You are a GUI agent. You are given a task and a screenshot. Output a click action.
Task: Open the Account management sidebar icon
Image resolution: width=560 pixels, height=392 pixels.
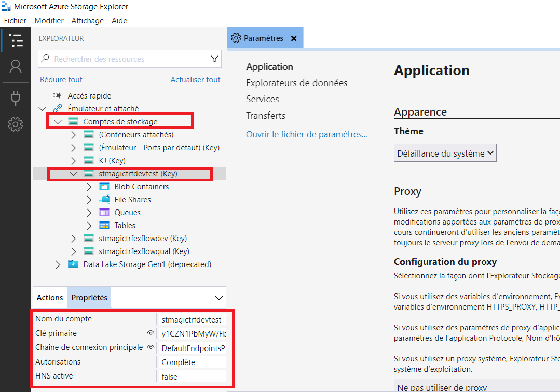pyautogui.click(x=16, y=67)
